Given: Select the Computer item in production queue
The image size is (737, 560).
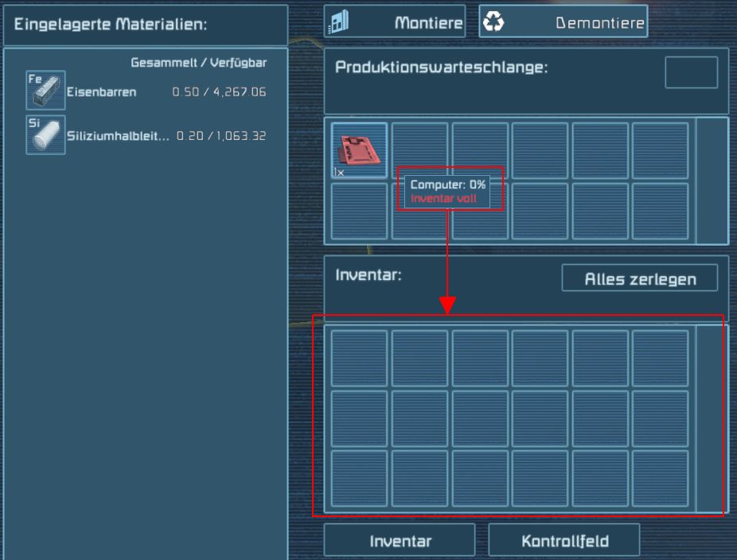Looking at the screenshot, I should 359,150.
